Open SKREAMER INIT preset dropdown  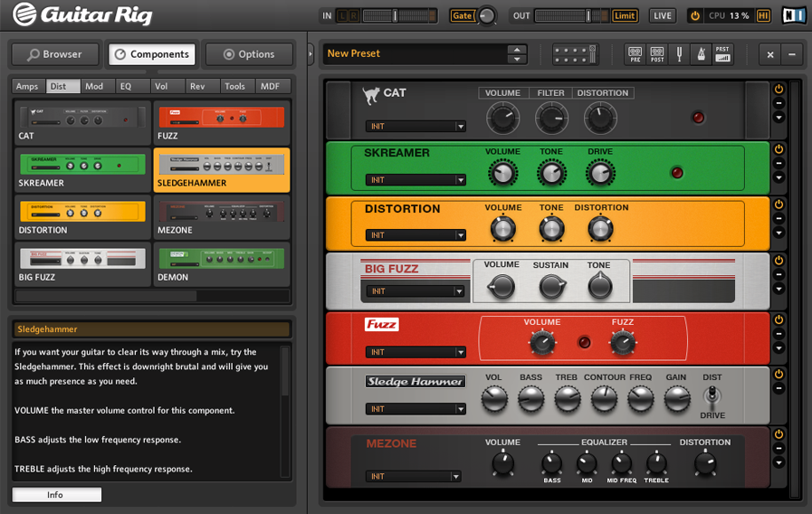point(416,179)
